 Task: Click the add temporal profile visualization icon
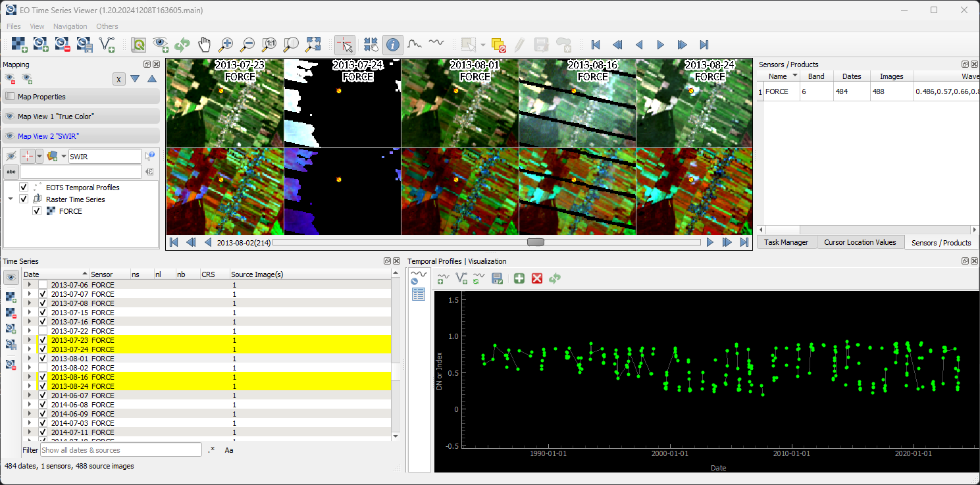point(444,279)
